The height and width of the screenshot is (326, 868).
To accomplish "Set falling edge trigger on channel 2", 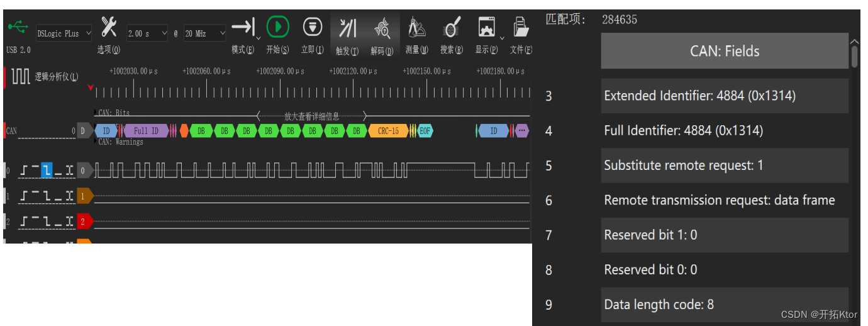I will click(x=47, y=221).
